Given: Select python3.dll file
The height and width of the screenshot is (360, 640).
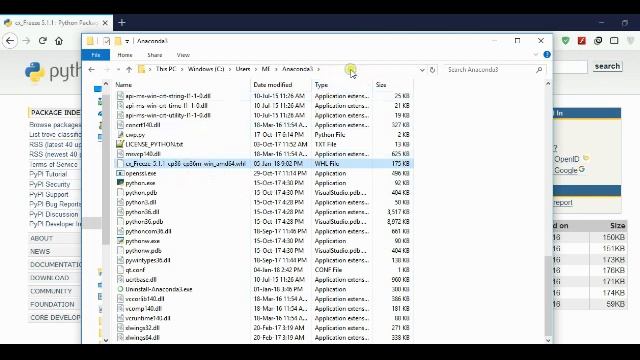Looking at the screenshot, I should pos(141,202).
